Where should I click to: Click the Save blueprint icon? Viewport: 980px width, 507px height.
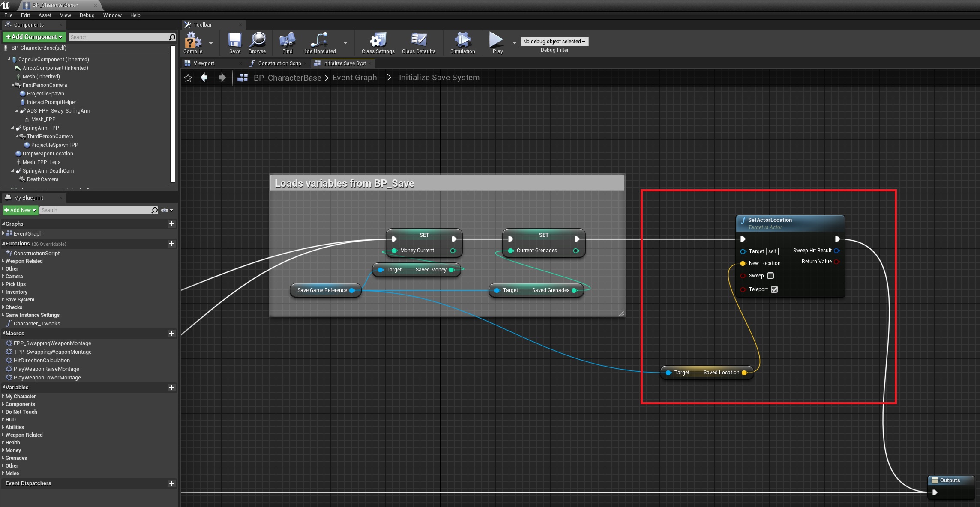pos(234,41)
